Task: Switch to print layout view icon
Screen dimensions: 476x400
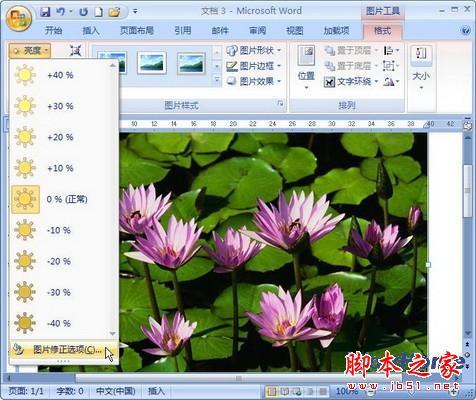Action: coord(272,391)
